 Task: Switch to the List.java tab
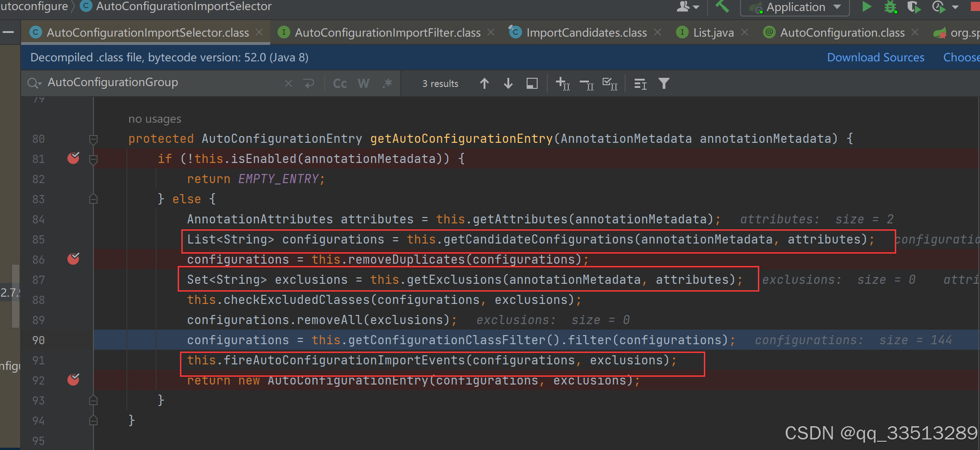713,32
